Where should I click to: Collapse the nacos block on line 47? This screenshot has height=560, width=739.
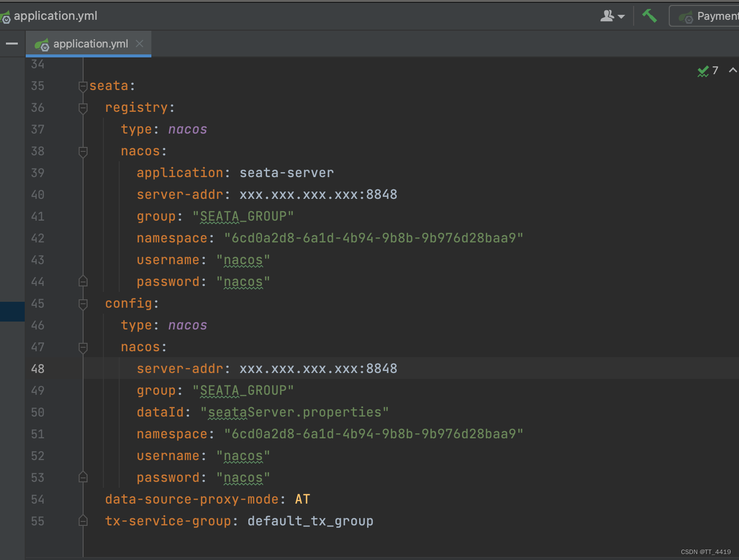83,347
